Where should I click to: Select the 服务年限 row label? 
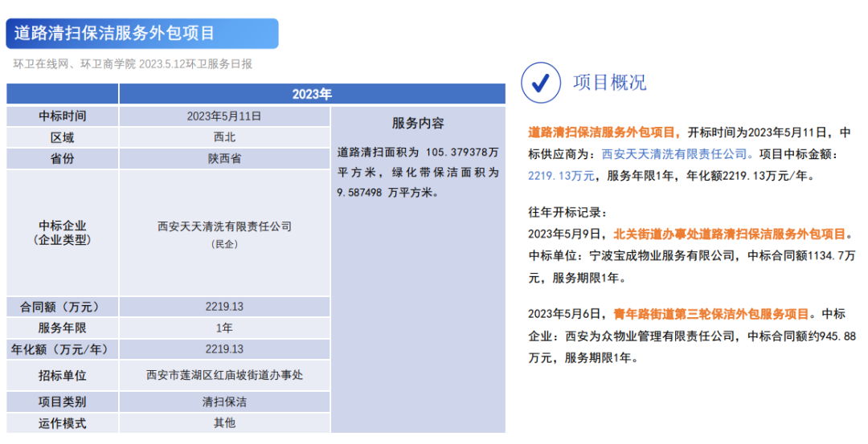point(62,328)
